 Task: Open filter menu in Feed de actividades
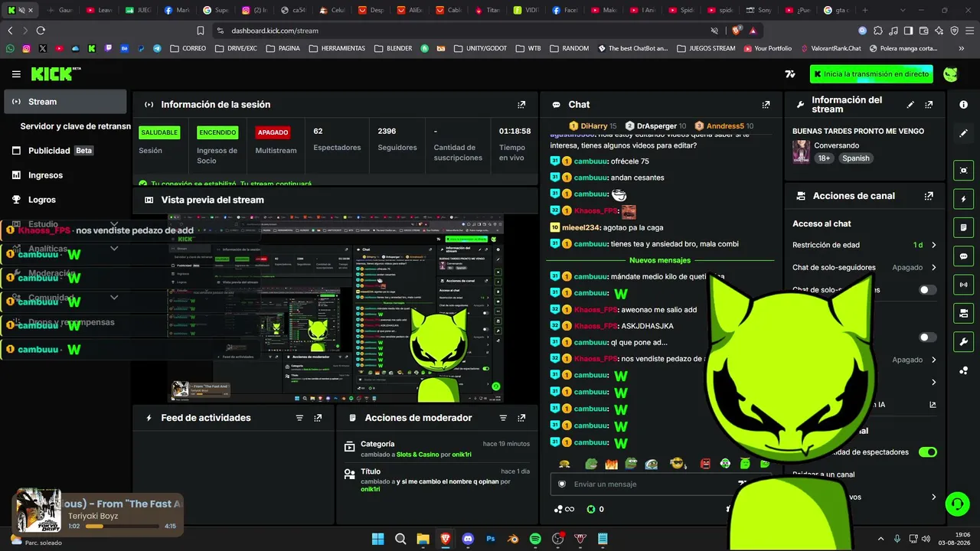(299, 418)
